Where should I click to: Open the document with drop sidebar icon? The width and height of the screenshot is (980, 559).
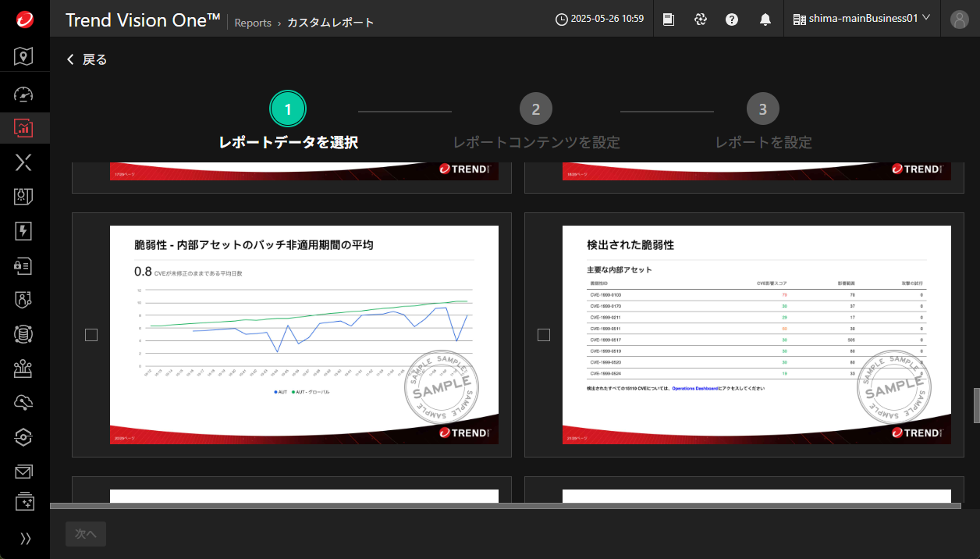pyautogui.click(x=24, y=197)
